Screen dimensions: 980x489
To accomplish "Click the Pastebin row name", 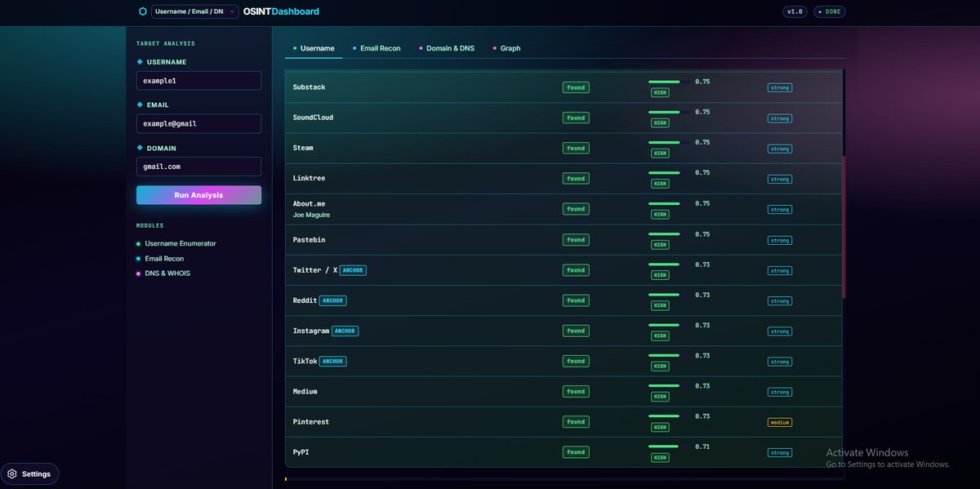I will pyautogui.click(x=310, y=240).
